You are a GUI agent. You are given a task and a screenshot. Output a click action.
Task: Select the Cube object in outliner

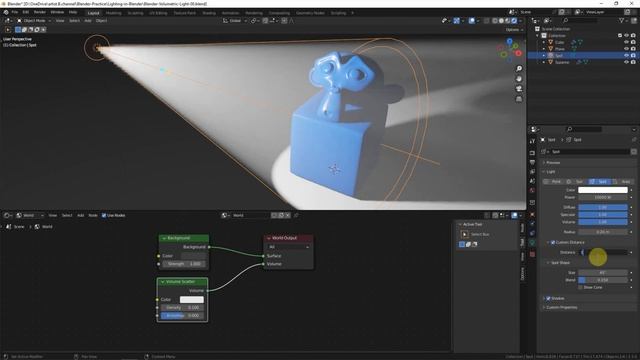(x=559, y=42)
